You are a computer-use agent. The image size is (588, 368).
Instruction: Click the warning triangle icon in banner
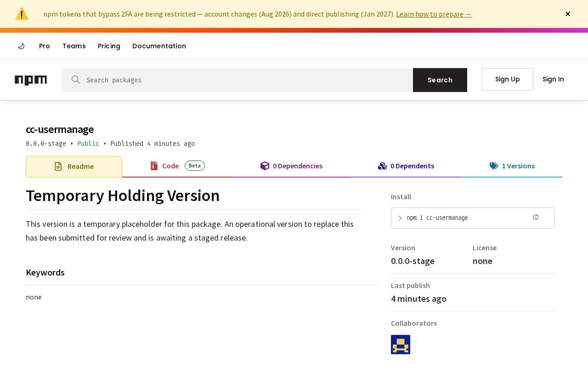pos(22,14)
